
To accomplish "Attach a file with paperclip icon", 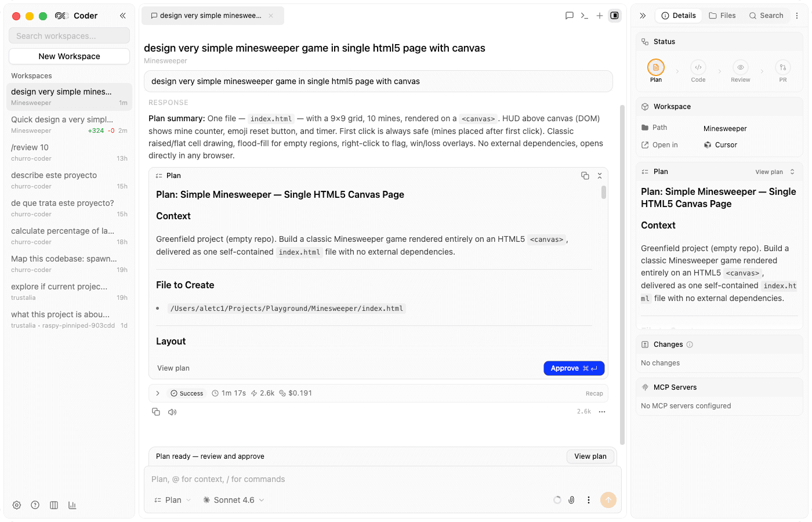I will 571,500.
